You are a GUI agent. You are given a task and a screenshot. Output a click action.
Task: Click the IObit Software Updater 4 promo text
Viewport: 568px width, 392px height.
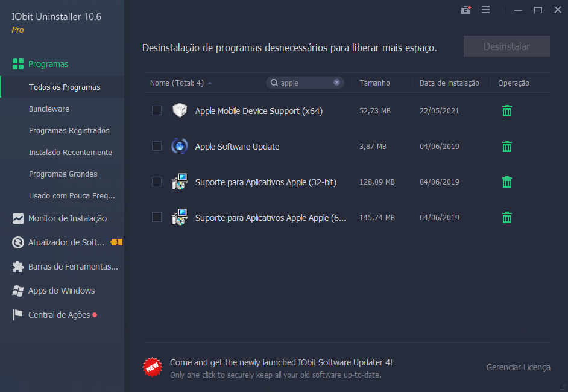tap(281, 362)
